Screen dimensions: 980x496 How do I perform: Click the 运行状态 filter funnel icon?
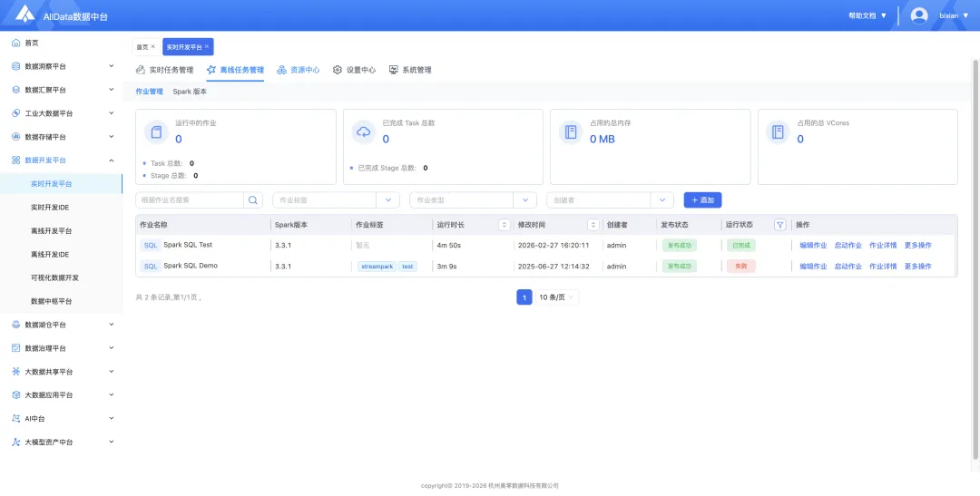tap(780, 225)
